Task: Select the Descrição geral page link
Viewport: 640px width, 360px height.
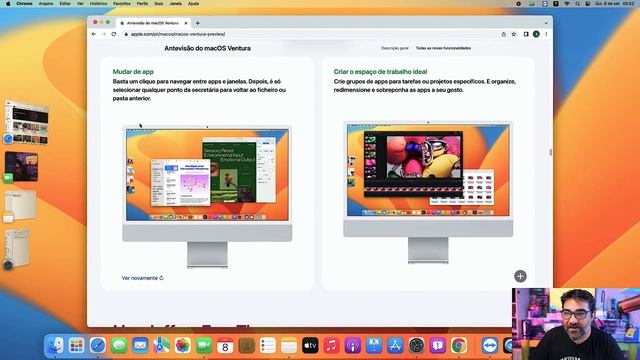Action: pyautogui.click(x=395, y=48)
